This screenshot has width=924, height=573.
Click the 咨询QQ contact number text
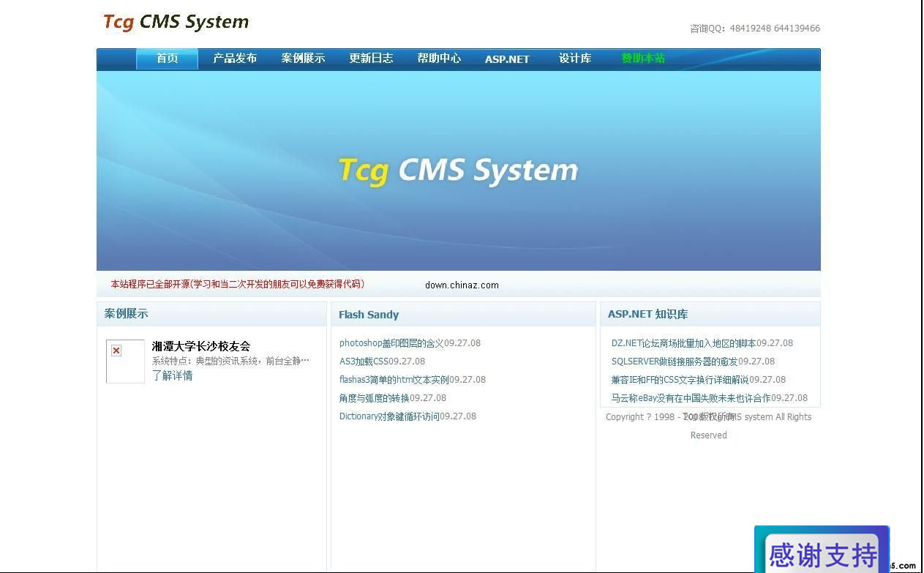(754, 29)
